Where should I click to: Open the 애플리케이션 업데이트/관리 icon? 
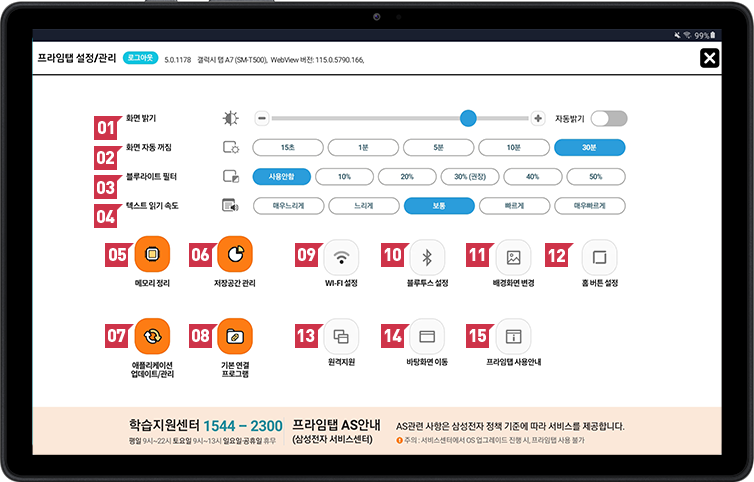152,336
